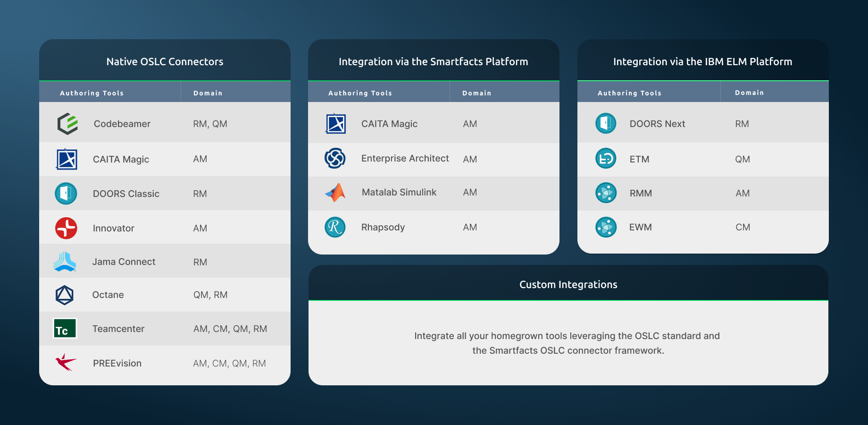Click Authoring Tools header in Smartfacts Platform table
The height and width of the screenshot is (425, 868).
[360, 93]
